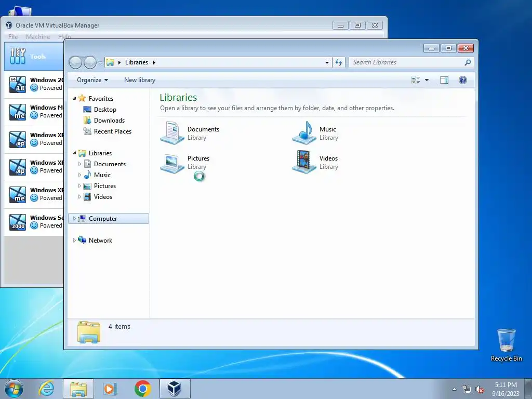This screenshot has width=532, height=399.
Task: Select Tools in VirtualBox Manager
Action: click(x=34, y=57)
